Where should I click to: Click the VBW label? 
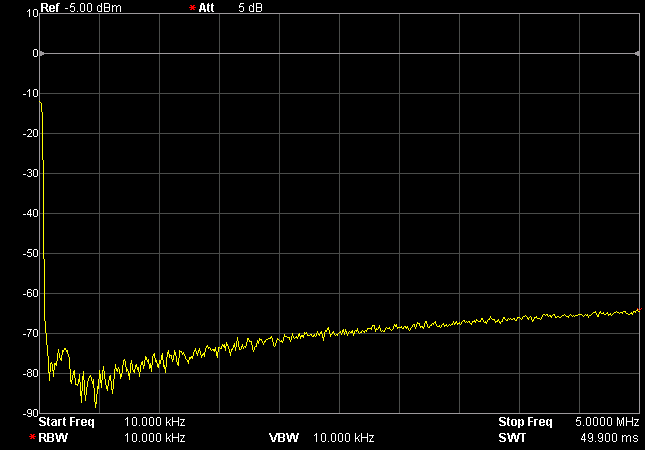coord(284,437)
